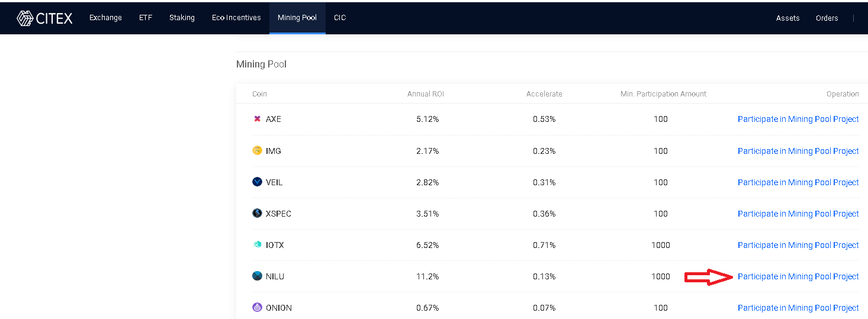
Task: Click the VEIL coin icon
Action: 257,182
